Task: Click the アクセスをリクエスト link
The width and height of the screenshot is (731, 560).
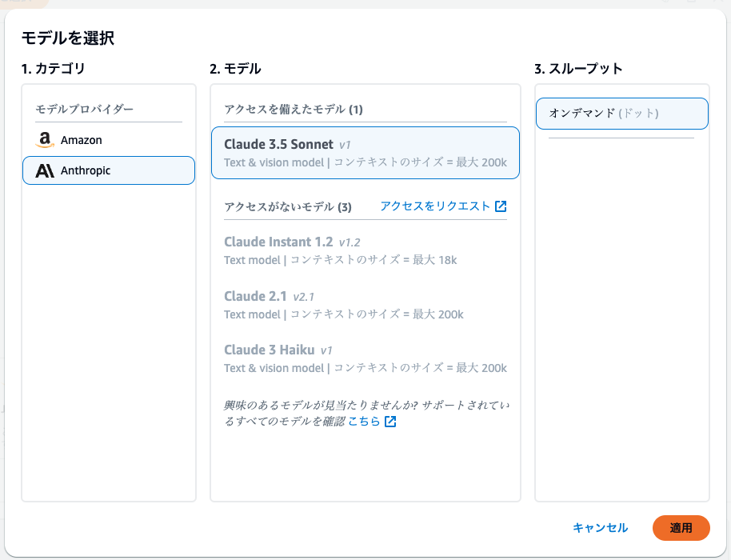Action: pos(435,206)
